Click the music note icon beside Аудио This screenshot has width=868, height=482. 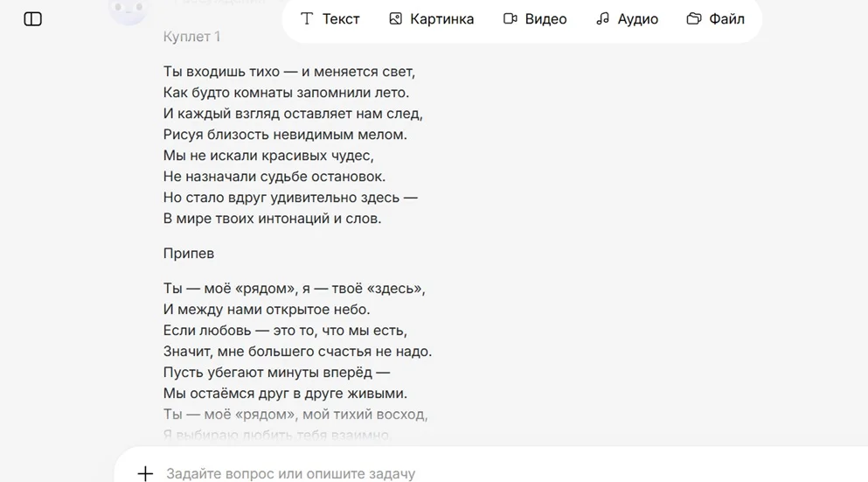(602, 19)
